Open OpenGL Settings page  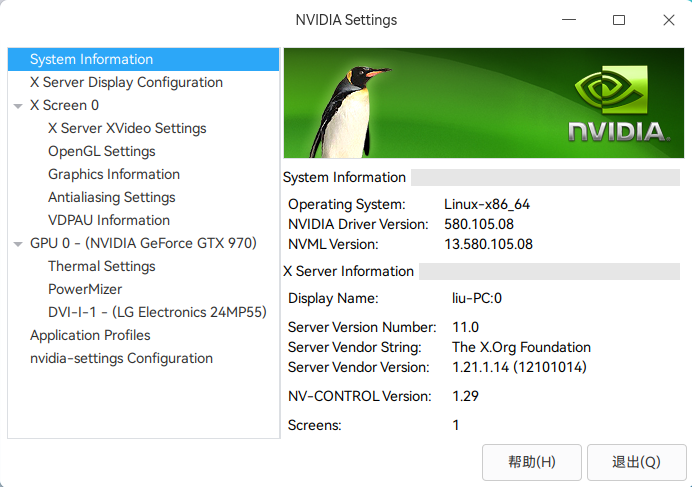pos(102,151)
